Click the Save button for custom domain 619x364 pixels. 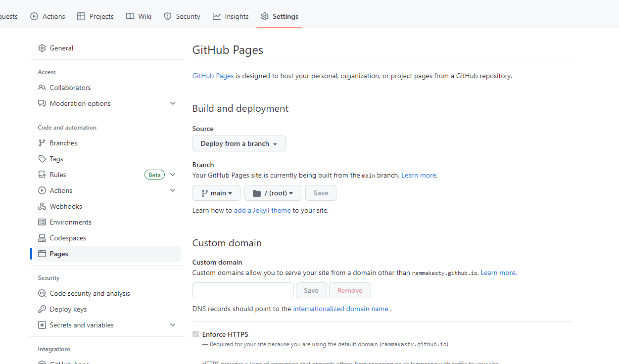click(311, 290)
